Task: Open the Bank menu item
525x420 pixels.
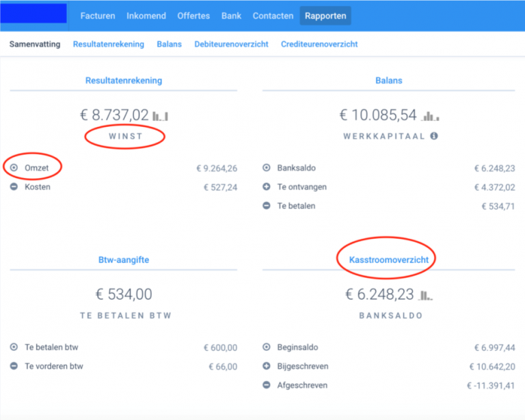Action: click(231, 16)
